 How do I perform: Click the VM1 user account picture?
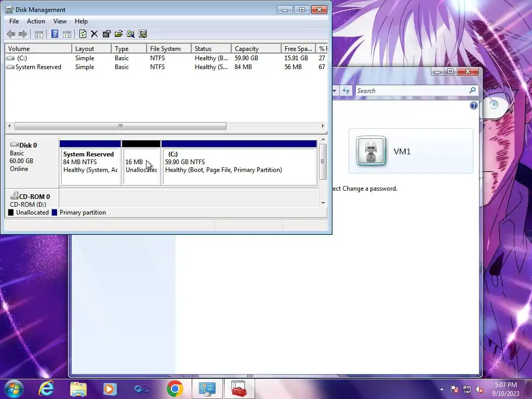click(371, 151)
